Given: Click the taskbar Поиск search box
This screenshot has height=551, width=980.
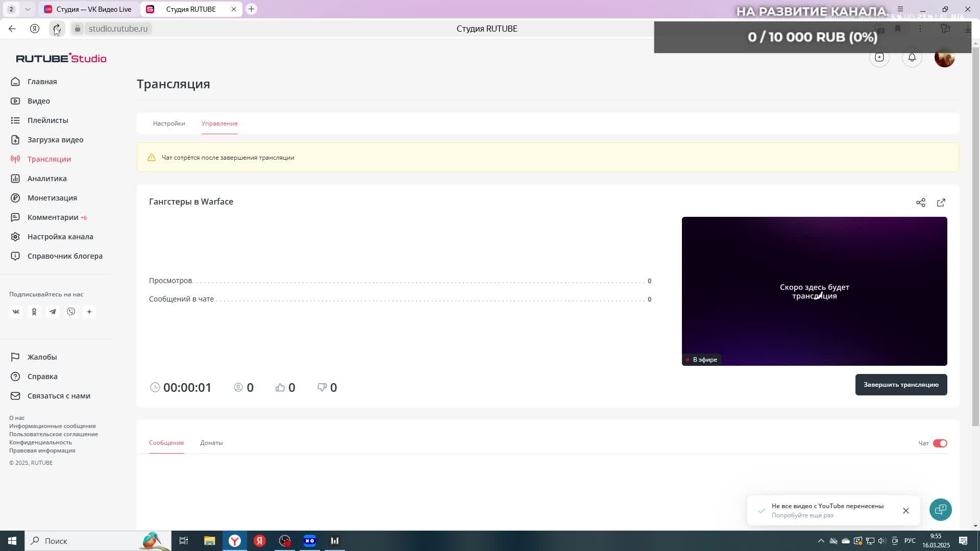Looking at the screenshot, I should point(97,541).
